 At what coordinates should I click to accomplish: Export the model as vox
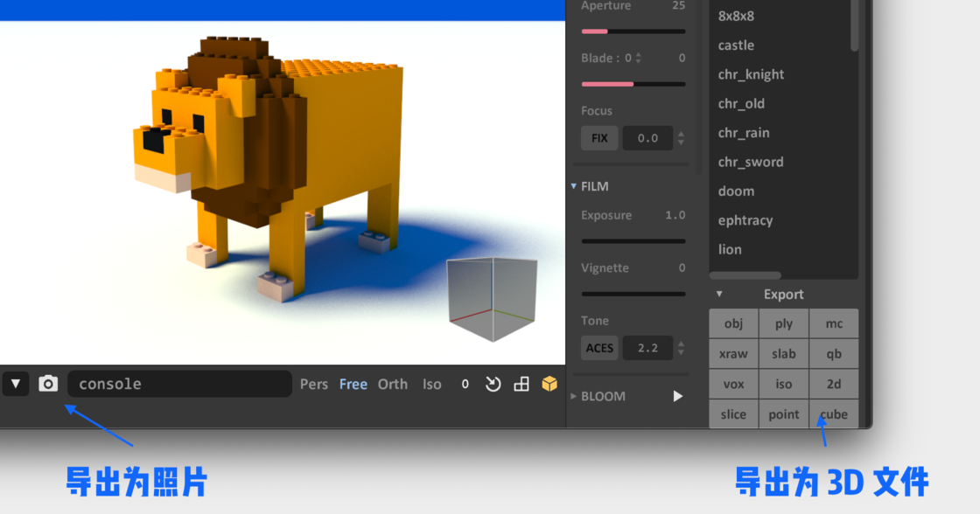click(733, 384)
